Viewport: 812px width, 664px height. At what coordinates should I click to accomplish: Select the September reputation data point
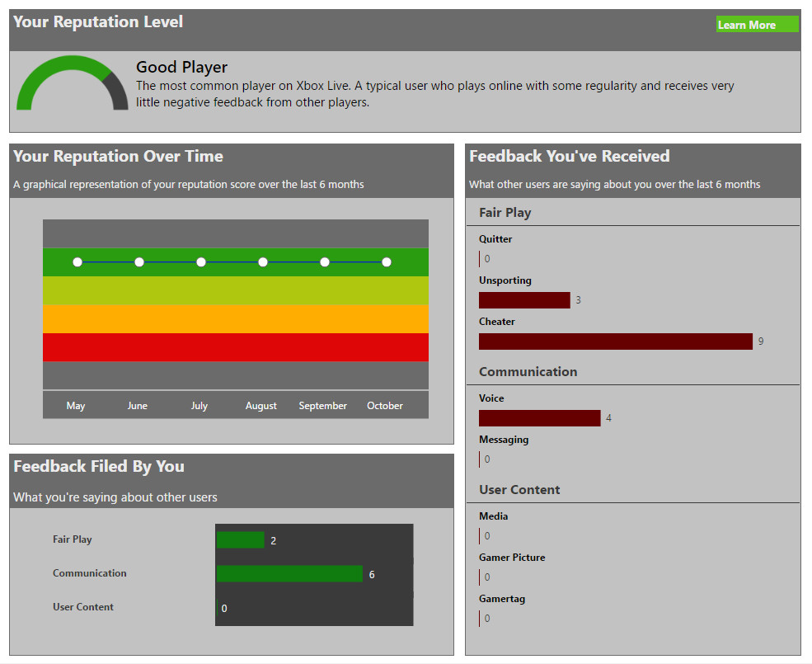coord(325,262)
